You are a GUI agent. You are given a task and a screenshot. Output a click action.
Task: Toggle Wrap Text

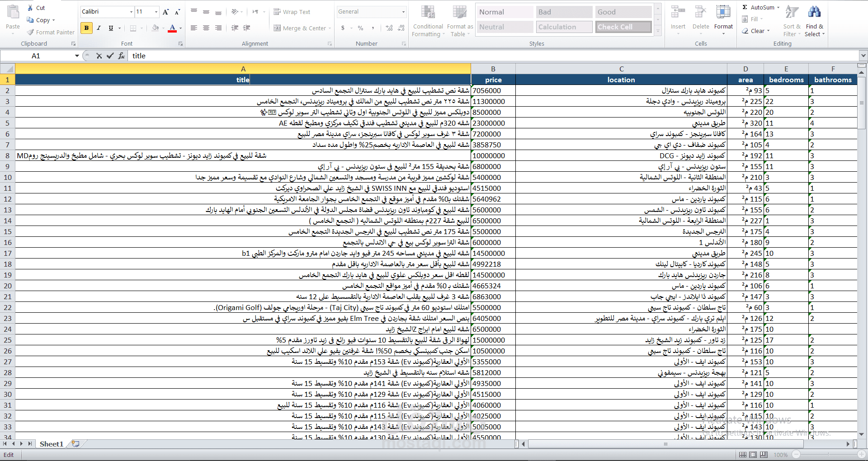coord(292,12)
